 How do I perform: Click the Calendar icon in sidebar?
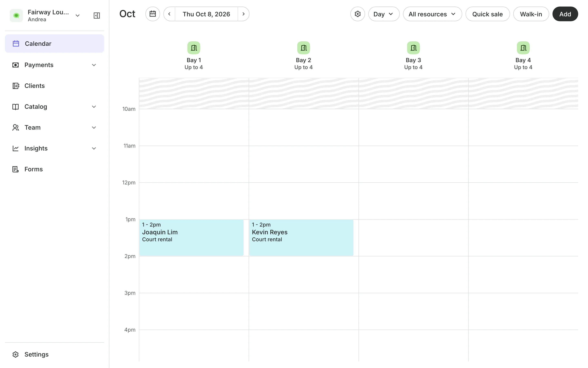tap(16, 44)
